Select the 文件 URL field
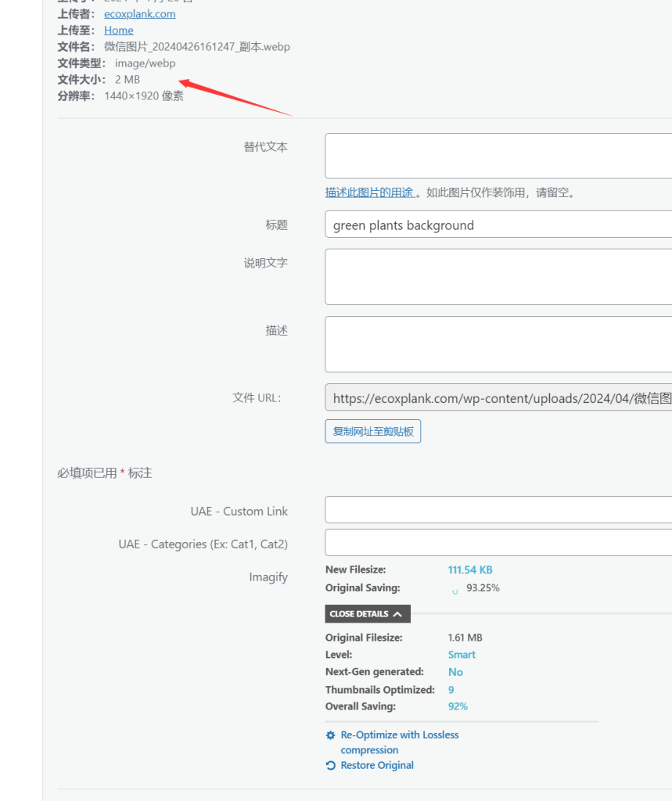The width and height of the screenshot is (672, 801). coord(498,398)
